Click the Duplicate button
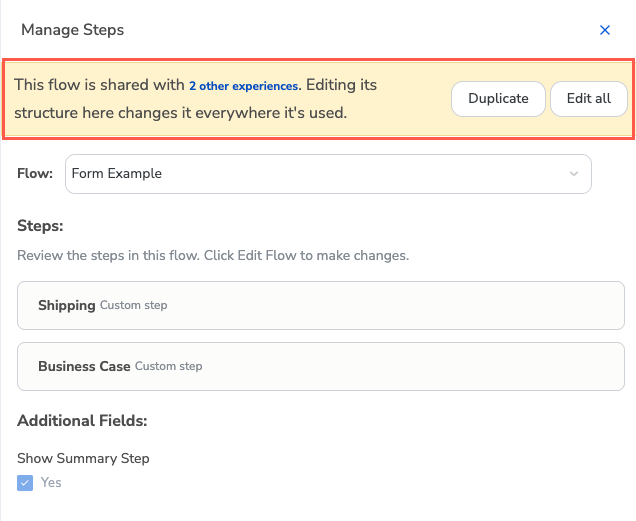The image size is (636, 521). pyautogui.click(x=498, y=99)
